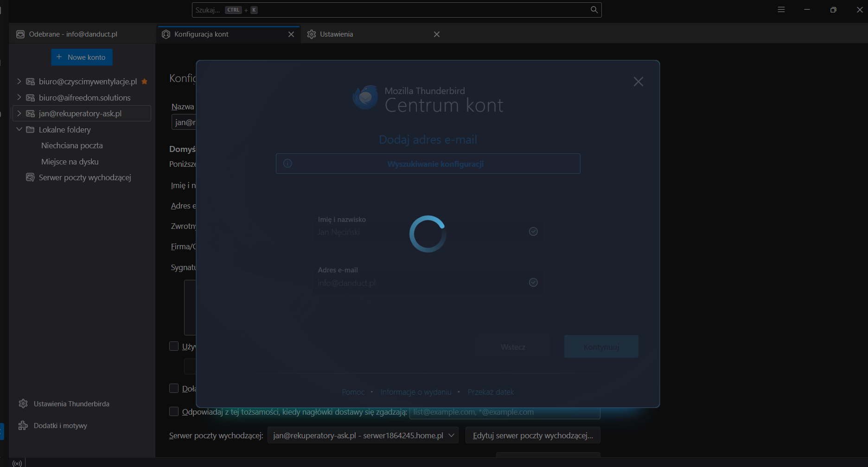Close the Konfiguracja kont tab

[x=291, y=34]
